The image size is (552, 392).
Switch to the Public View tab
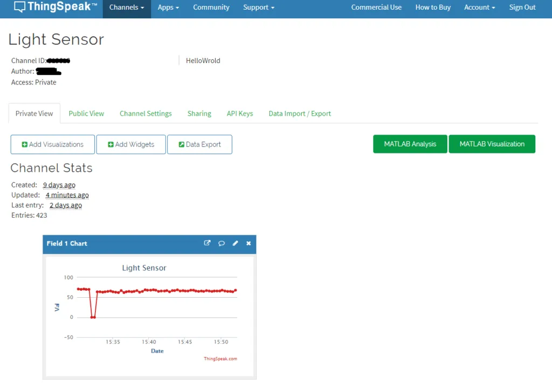coord(86,114)
